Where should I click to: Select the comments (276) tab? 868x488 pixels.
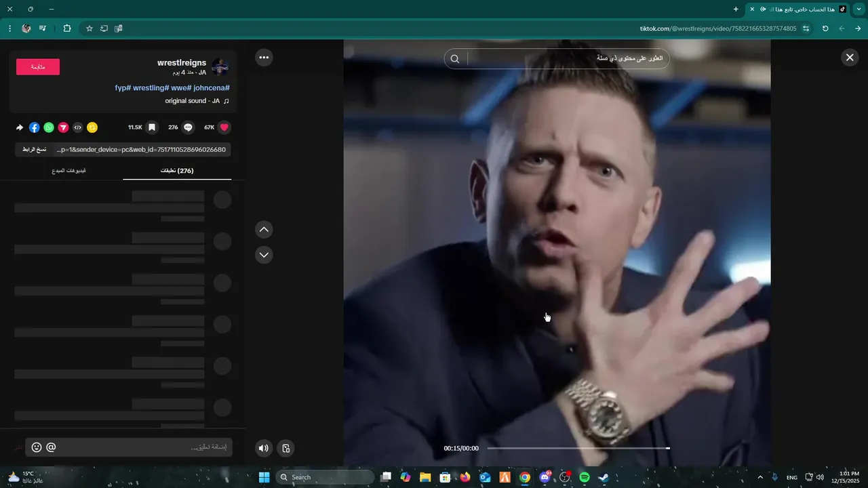(x=177, y=171)
